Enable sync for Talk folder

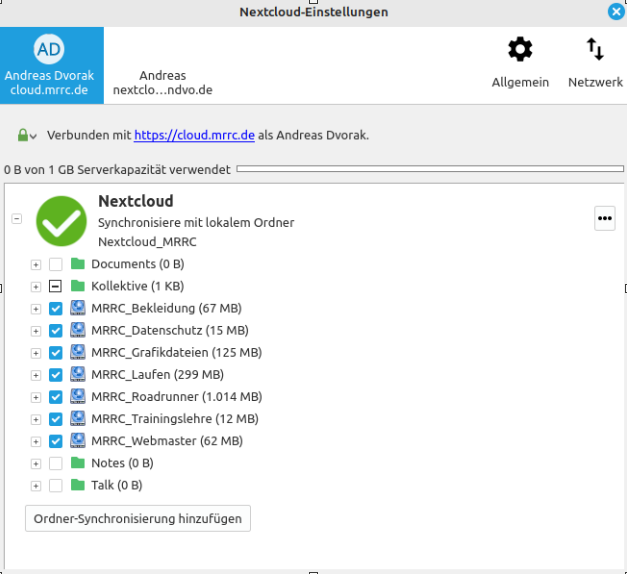coord(56,486)
